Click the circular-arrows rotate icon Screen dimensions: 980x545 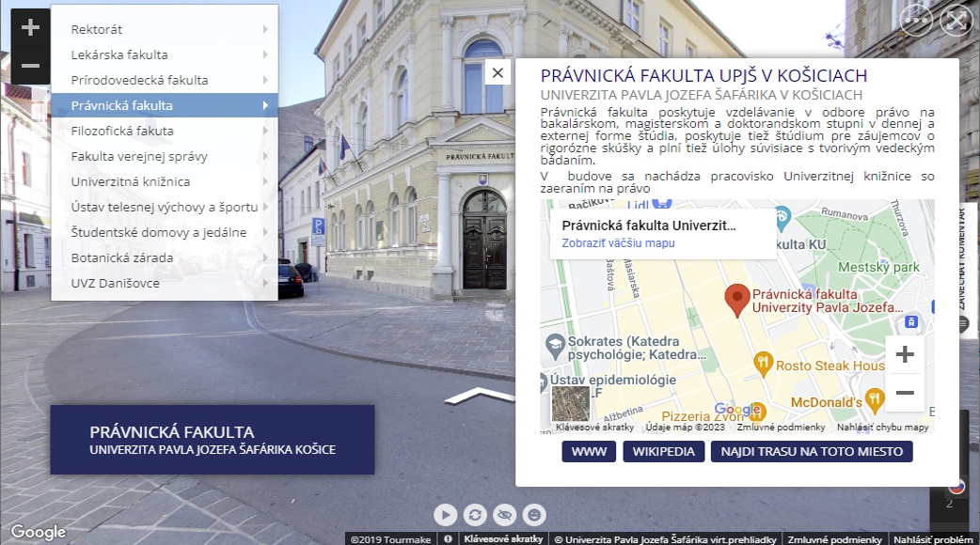475,515
